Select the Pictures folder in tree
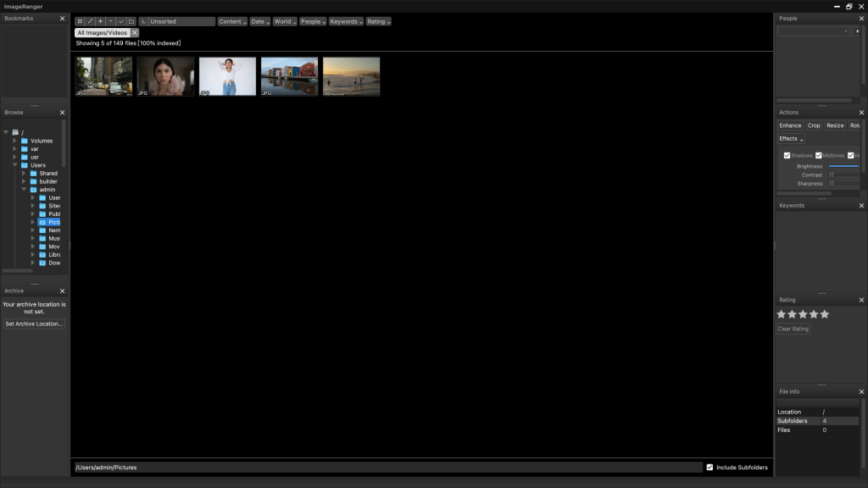This screenshot has height=488, width=868. 50,222
